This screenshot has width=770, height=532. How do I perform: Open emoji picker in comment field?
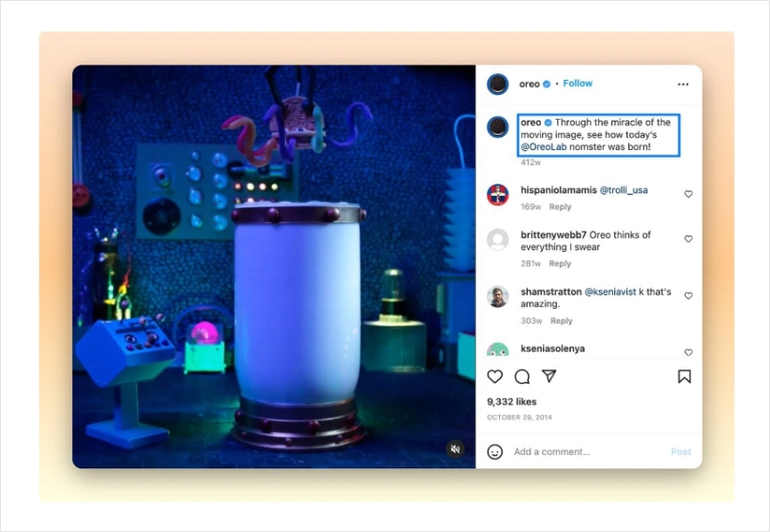(x=495, y=452)
